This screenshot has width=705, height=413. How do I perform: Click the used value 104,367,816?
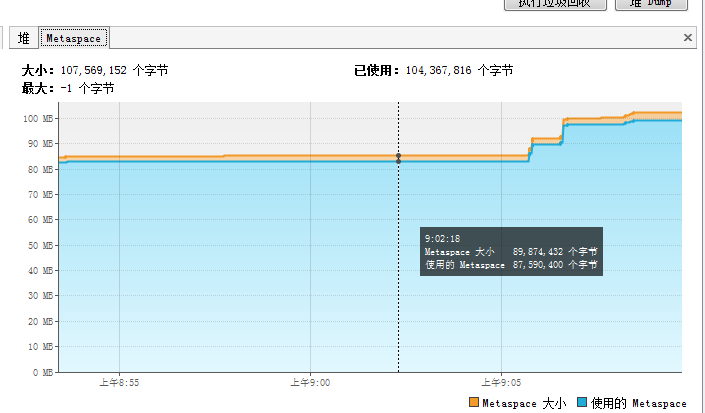click(x=438, y=71)
